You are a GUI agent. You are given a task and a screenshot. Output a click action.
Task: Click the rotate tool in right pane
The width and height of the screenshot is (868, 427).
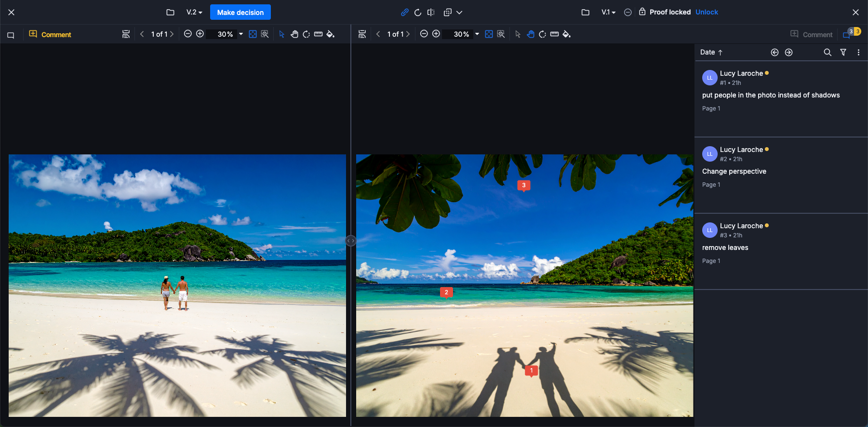(542, 34)
